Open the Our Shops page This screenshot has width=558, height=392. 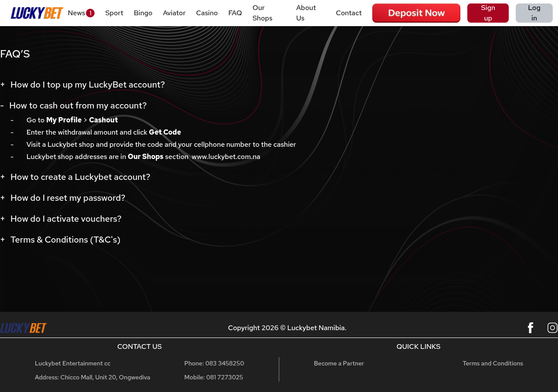pos(262,13)
